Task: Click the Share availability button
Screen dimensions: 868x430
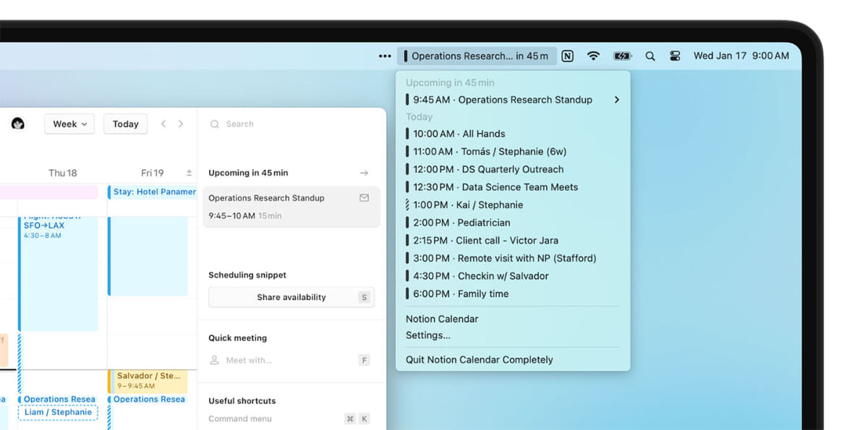Action: click(x=292, y=297)
